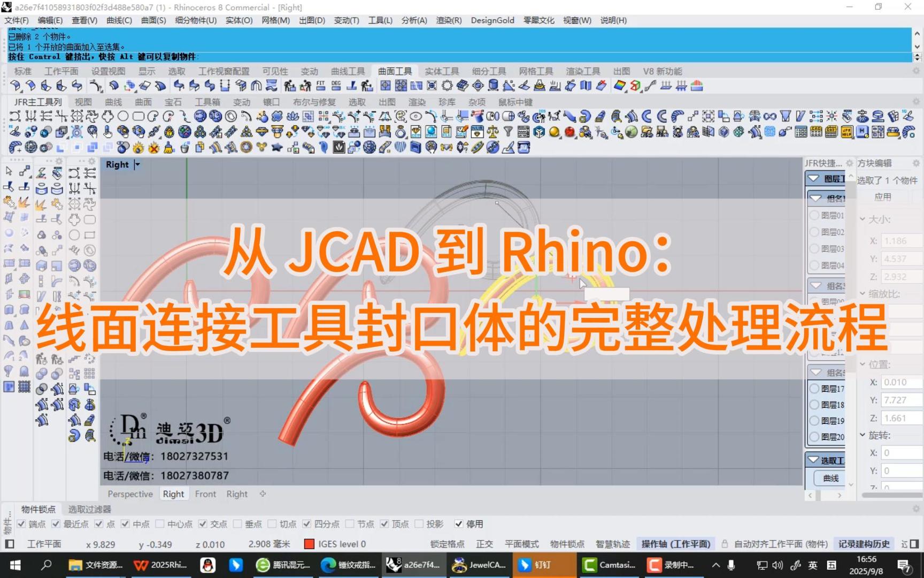Open the Right viewport title dropdown arrow
Viewport: 924px width, 578px height.
(x=137, y=165)
